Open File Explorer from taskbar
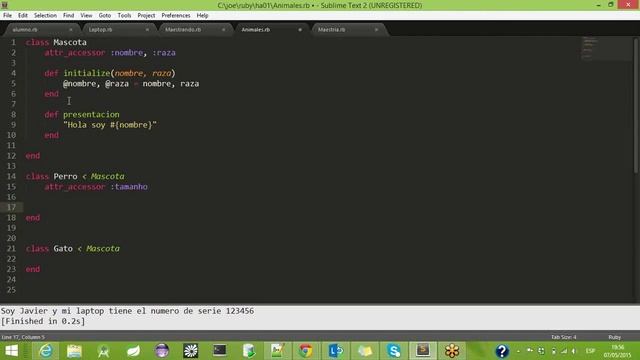Screen dimensions: 640x360 [x=74, y=351]
